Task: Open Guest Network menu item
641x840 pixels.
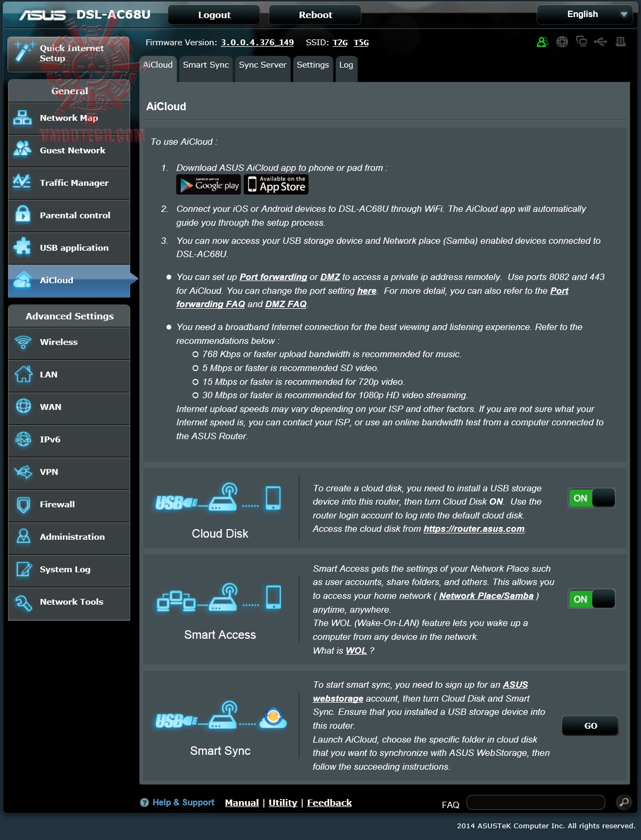Action: click(x=69, y=150)
